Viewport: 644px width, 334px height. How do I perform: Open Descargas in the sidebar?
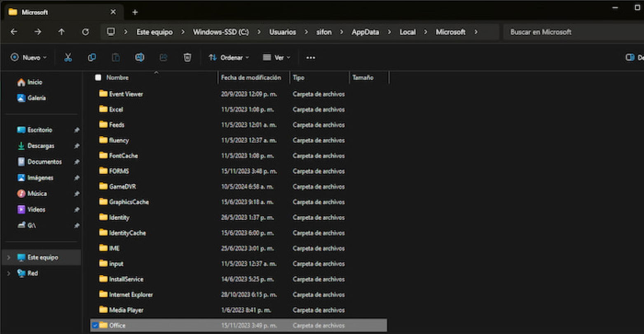35,146
